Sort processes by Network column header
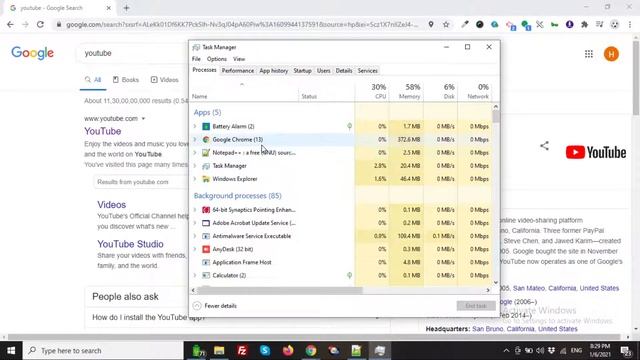640x360 pixels. pyautogui.click(x=475, y=91)
